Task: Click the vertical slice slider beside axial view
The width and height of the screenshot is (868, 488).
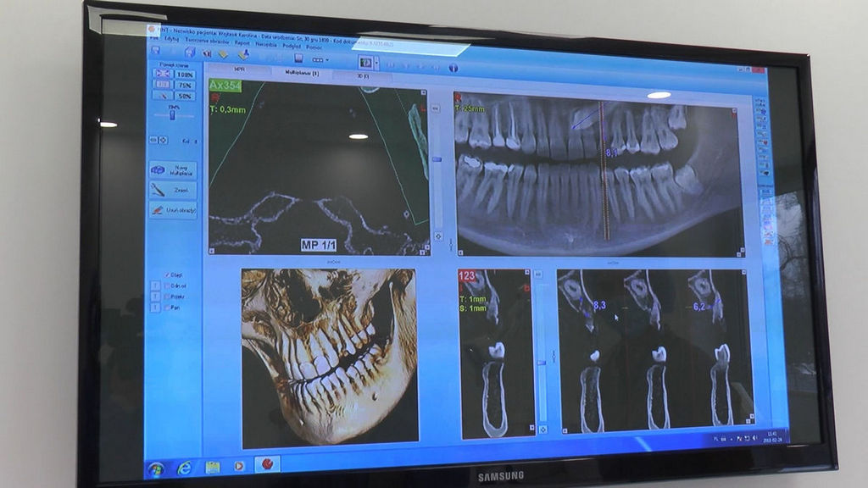Action: (437, 158)
